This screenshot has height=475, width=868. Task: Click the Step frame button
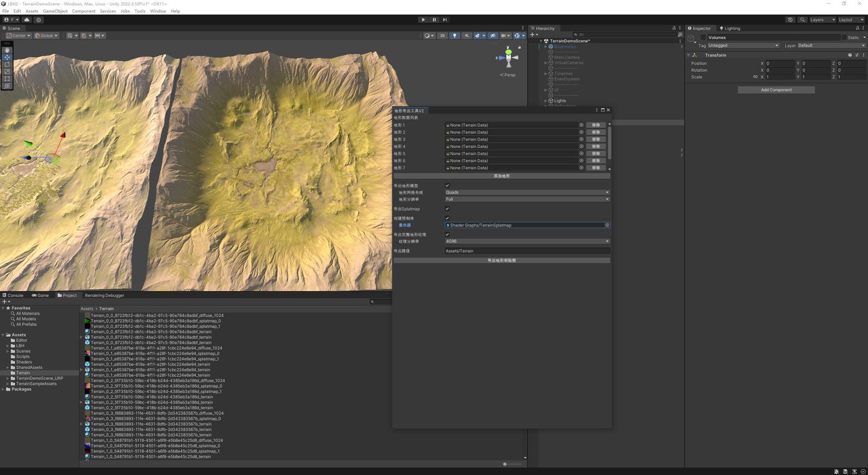[x=445, y=19]
